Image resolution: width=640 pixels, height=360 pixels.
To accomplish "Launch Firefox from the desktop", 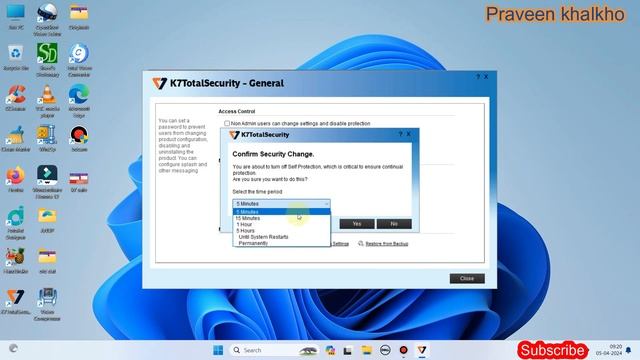I will (x=16, y=179).
